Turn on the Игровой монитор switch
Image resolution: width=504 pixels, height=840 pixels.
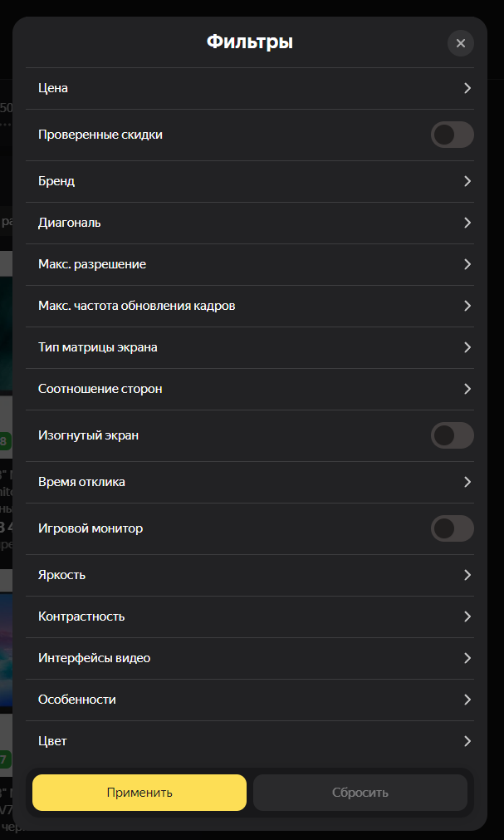coord(452,528)
